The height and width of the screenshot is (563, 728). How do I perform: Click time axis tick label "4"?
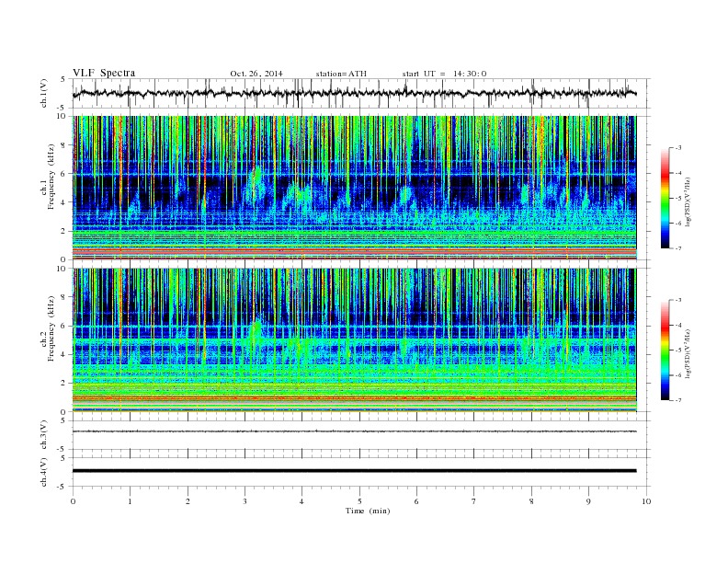[x=302, y=501]
